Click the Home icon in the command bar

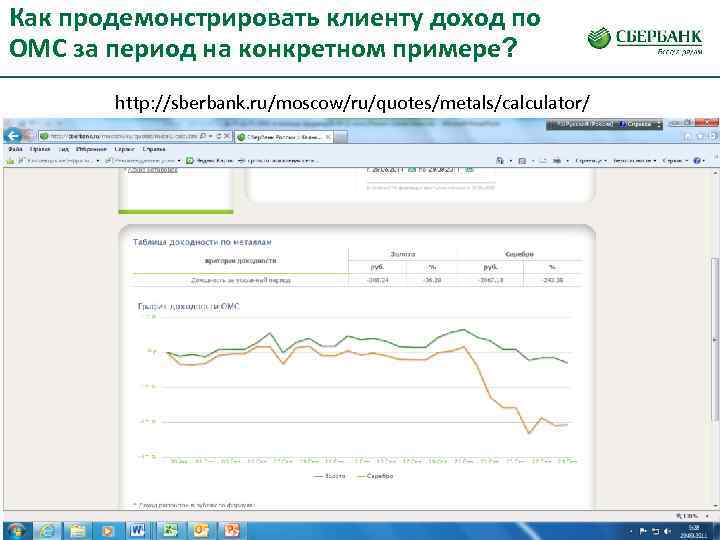[500, 161]
